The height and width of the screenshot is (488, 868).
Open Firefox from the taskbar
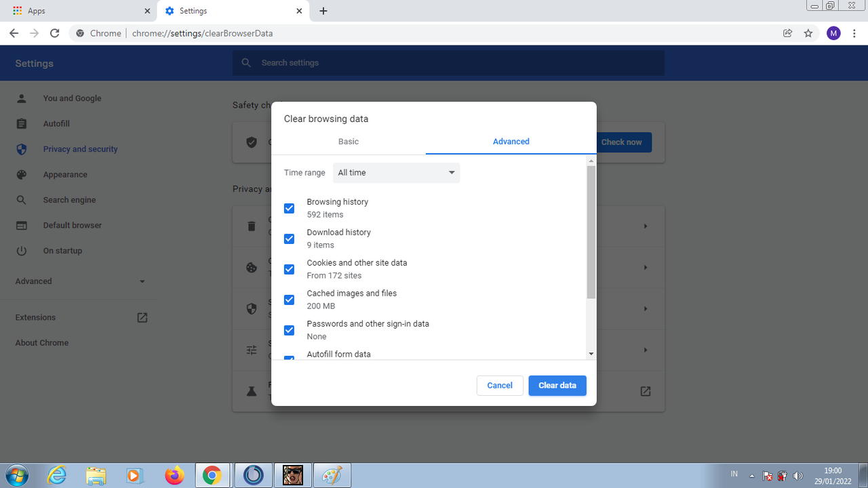pyautogui.click(x=174, y=475)
